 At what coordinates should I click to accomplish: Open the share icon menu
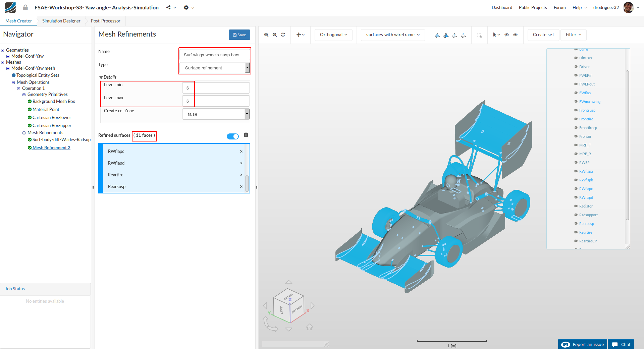171,7
